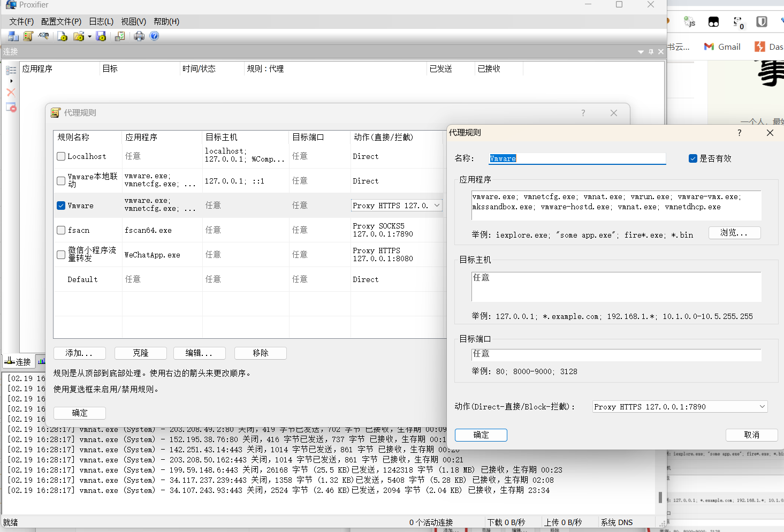Click the printer icon in toolbar

(x=139, y=36)
